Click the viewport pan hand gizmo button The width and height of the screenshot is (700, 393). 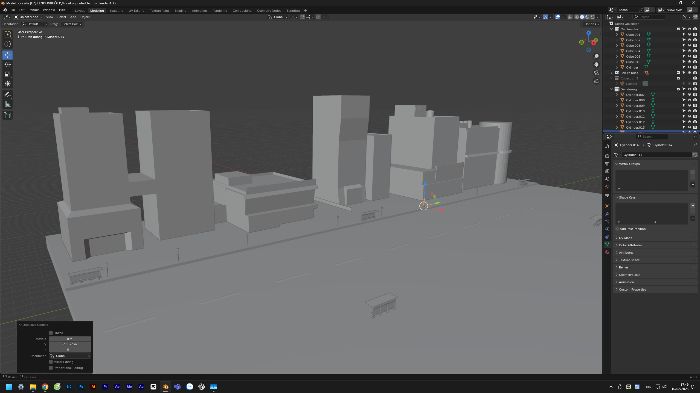point(596,64)
